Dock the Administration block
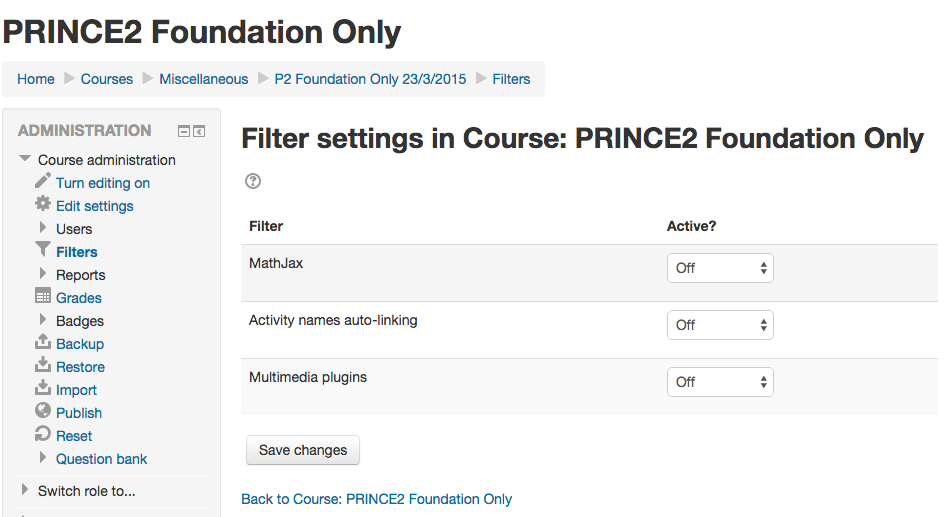 pyautogui.click(x=199, y=132)
